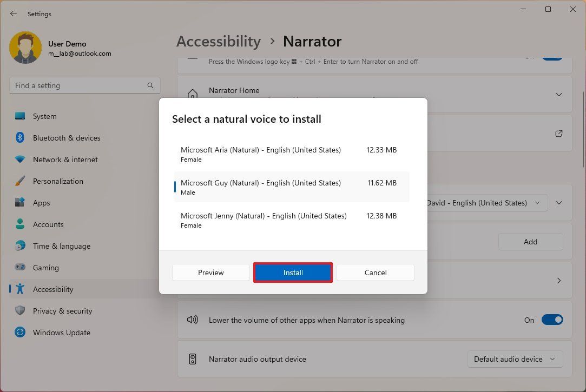Install the selected natural voice
This screenshot has width=586, height=392.
point(293,273)
